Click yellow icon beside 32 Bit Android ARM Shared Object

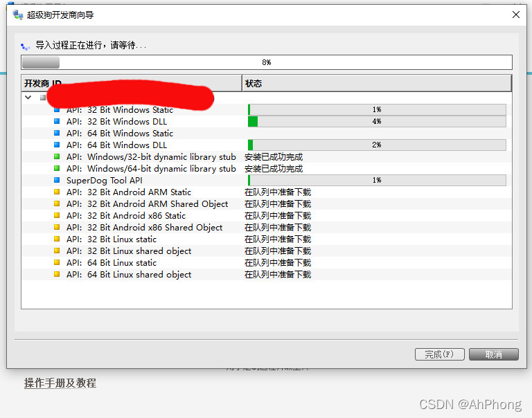tap(57, 203)
